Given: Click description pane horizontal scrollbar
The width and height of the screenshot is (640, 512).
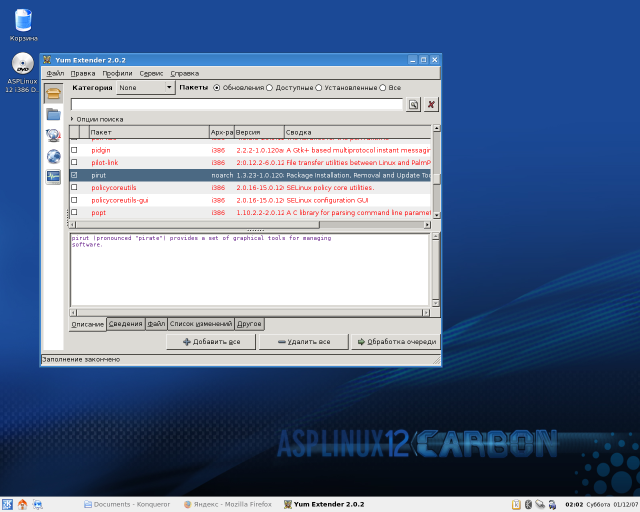Looking at the screenshot, I should pyautogui.click(x=249, y=313).
